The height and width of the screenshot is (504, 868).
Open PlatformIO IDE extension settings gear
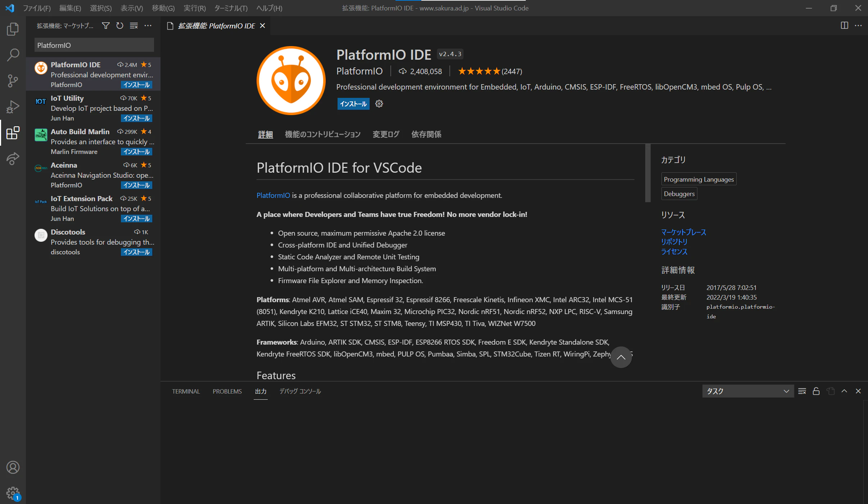379,104
